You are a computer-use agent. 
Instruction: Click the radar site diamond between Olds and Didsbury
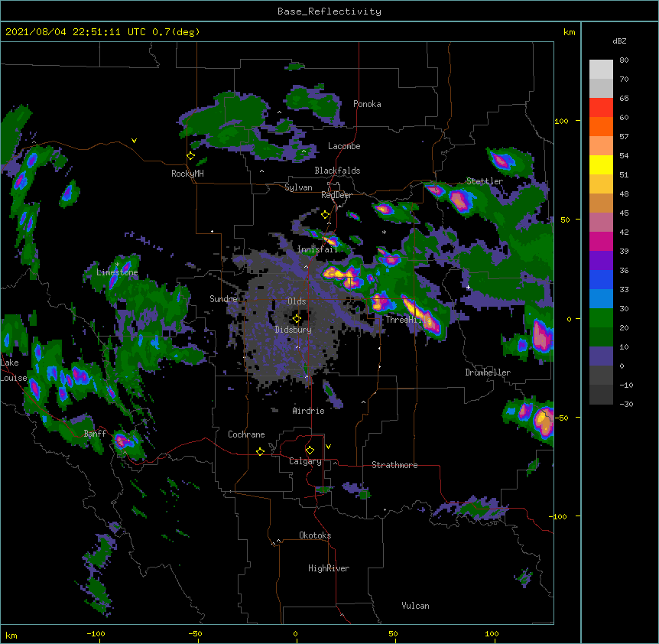[x=297, y=319]
